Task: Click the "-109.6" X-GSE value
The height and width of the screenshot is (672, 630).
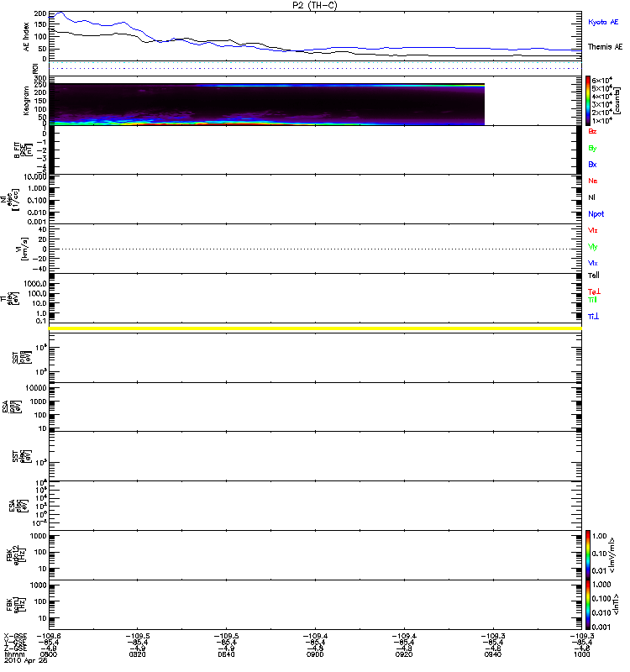Action: click(49, 636)
